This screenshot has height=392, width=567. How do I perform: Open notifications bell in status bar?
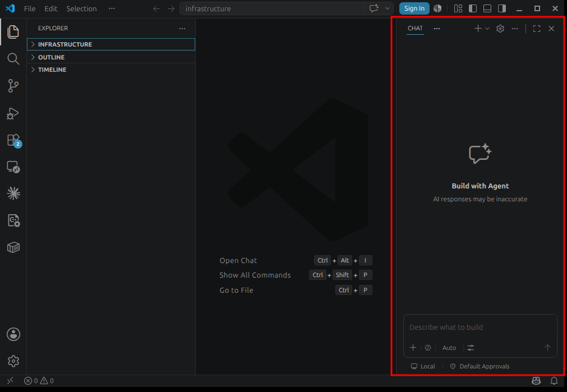click(554, 380)
